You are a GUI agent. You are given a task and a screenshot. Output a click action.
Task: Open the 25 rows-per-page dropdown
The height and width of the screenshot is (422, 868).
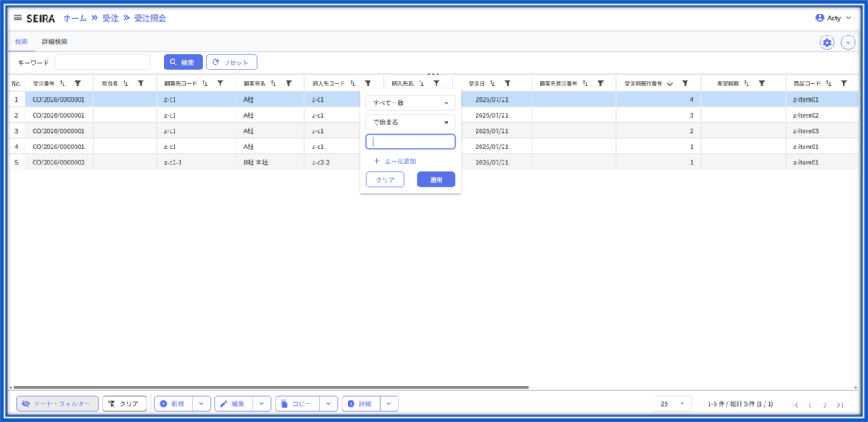click(x=672, y=403)
